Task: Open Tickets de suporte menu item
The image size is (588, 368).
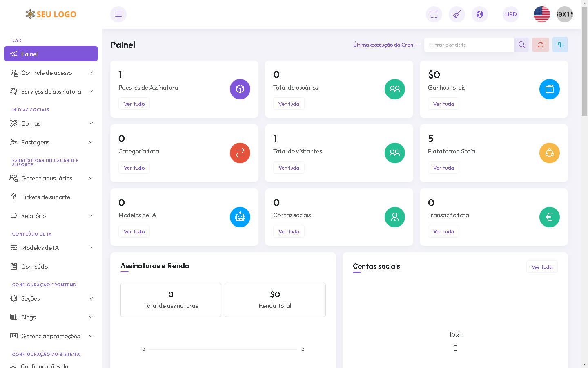Action: point(46,197)
